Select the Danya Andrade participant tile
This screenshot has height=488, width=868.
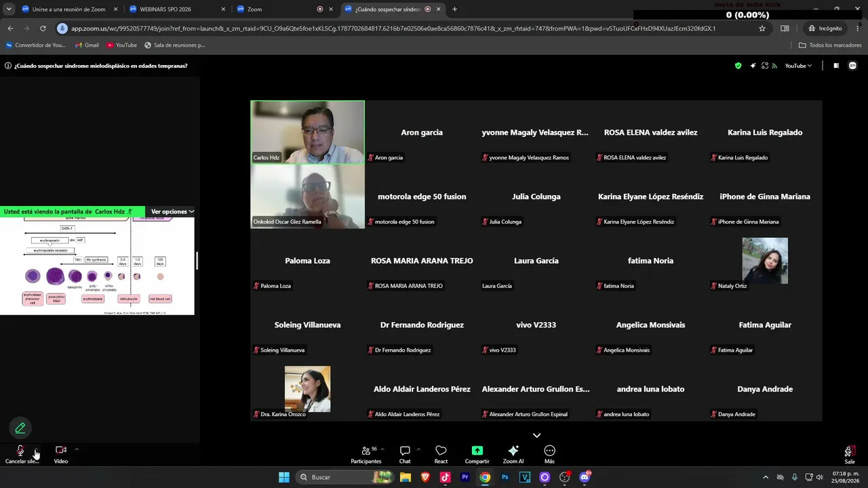[x=765, y=390]
